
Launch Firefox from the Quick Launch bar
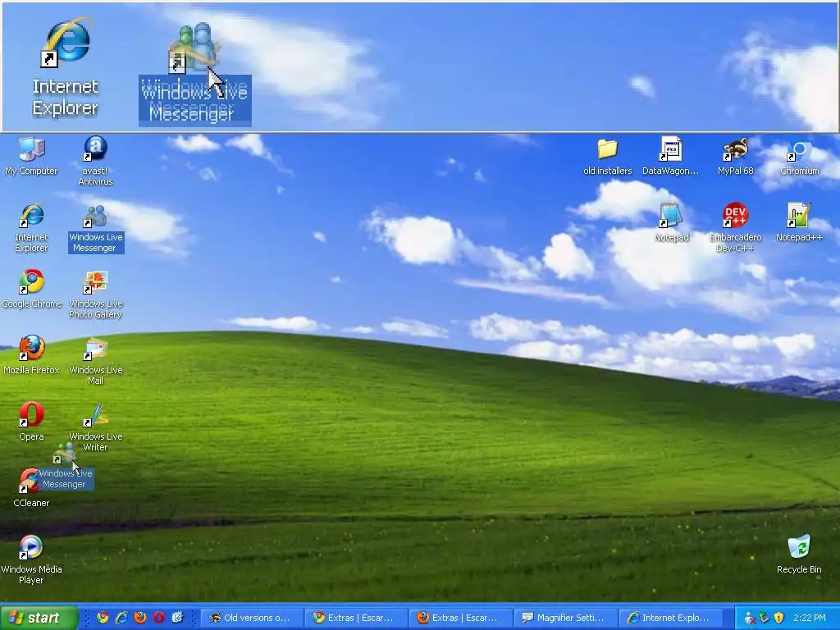140,618
